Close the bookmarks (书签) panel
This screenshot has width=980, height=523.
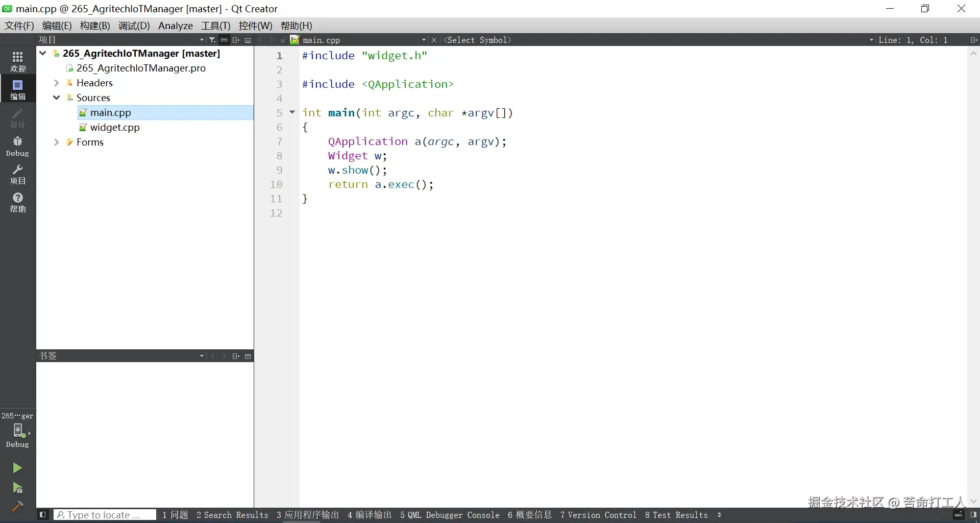[248, 356]
